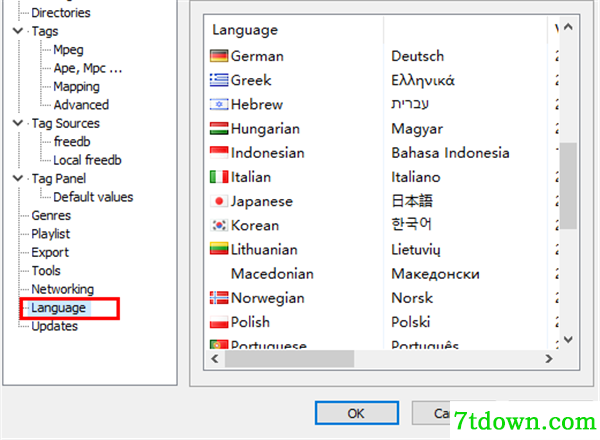Click the native name Polski
The height and width of the screenshot is (440, 600).
(411, 322)
